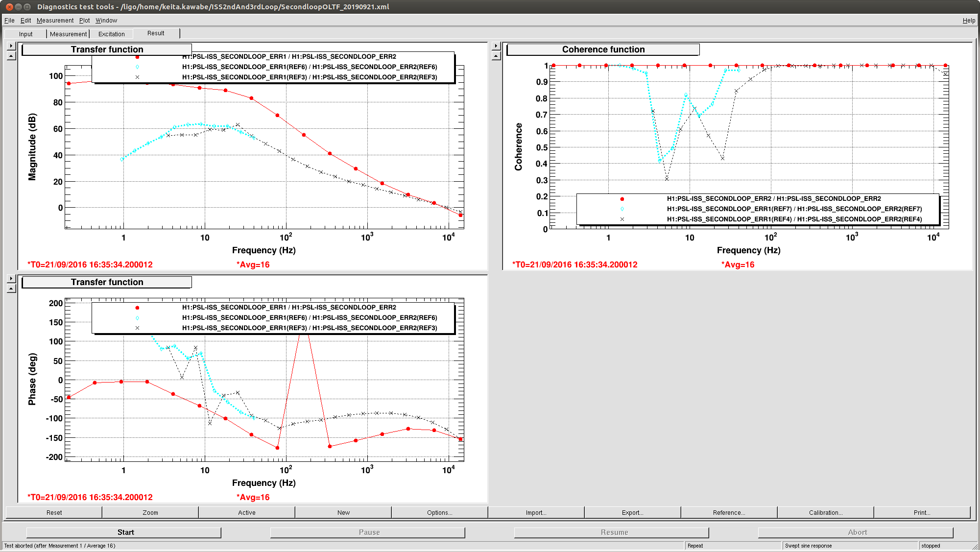The width and height of the screenshot is (980, 552).
Task: Click the REF6 legend entry in phase plot
Action: (310, 318)
